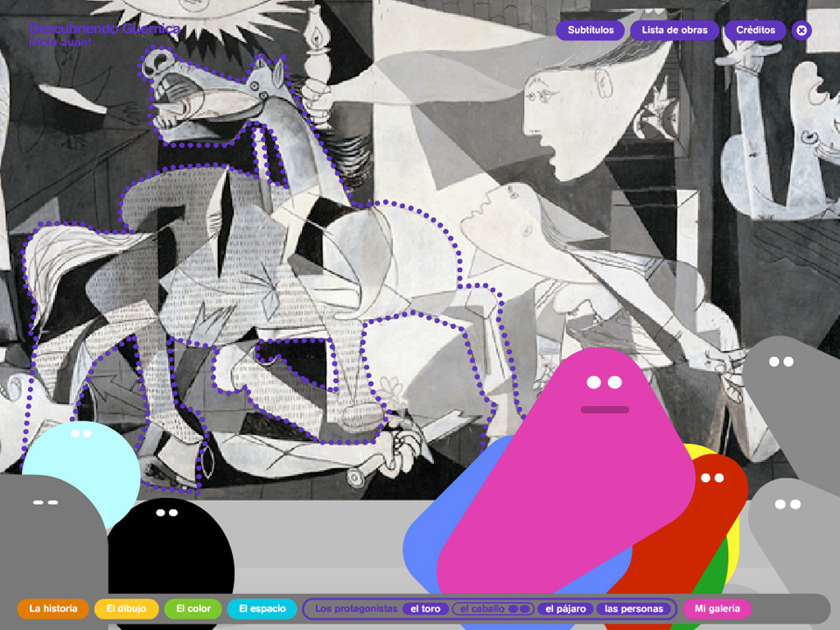Go to the El espacio section

click(262, 609)
